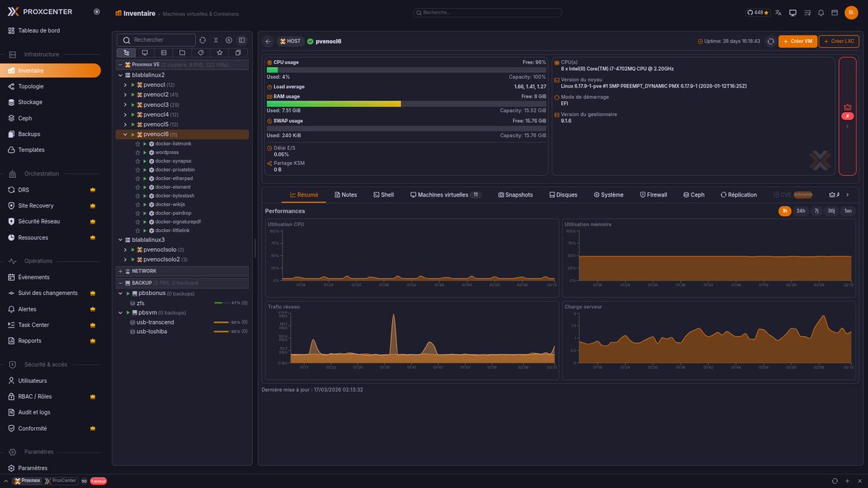Refresh the inventory tree

tap(203, 40)
